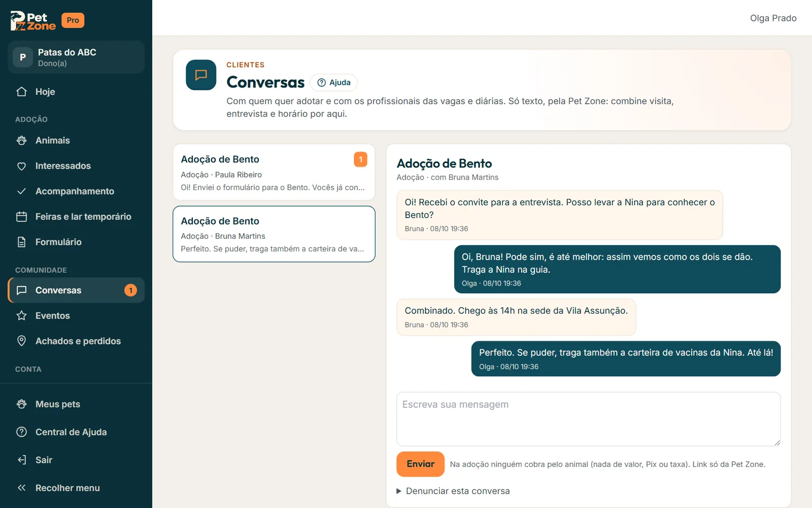Click the orange unread badge on sidebar Conversas

130,291
